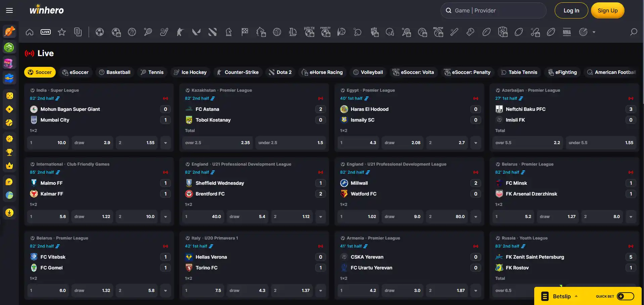Image resolution: width=644 pixels, height=305 pixels.
Task: Open the American football helmet icon
Action: pyautogui.click(x=390, y=32)
